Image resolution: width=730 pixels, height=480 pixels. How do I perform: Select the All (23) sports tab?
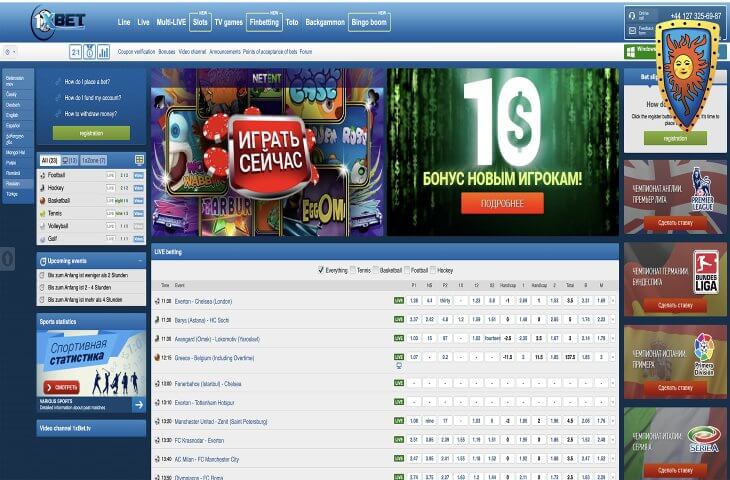point(49,161)
